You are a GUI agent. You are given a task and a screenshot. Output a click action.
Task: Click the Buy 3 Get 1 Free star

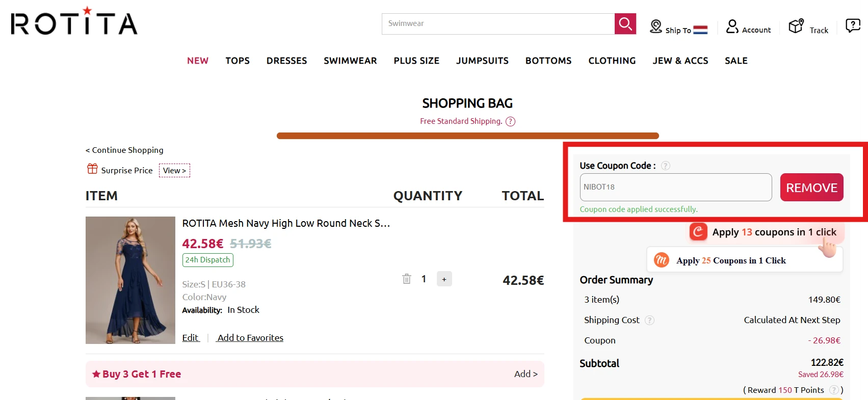96,374
